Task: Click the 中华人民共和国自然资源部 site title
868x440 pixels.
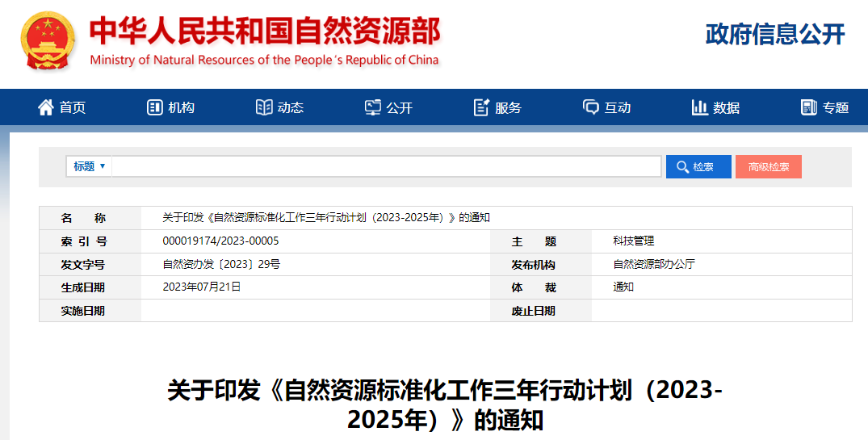Action: tap(265, 31)
